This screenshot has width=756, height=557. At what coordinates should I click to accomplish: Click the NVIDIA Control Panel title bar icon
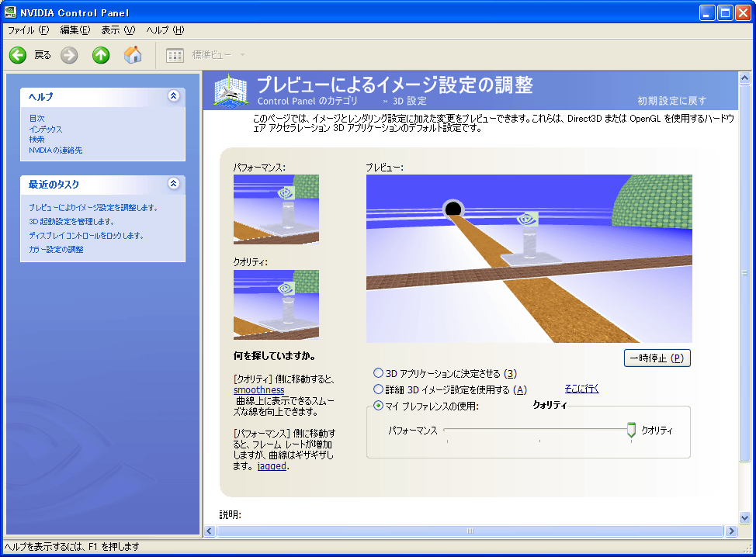tap(10, 12)
